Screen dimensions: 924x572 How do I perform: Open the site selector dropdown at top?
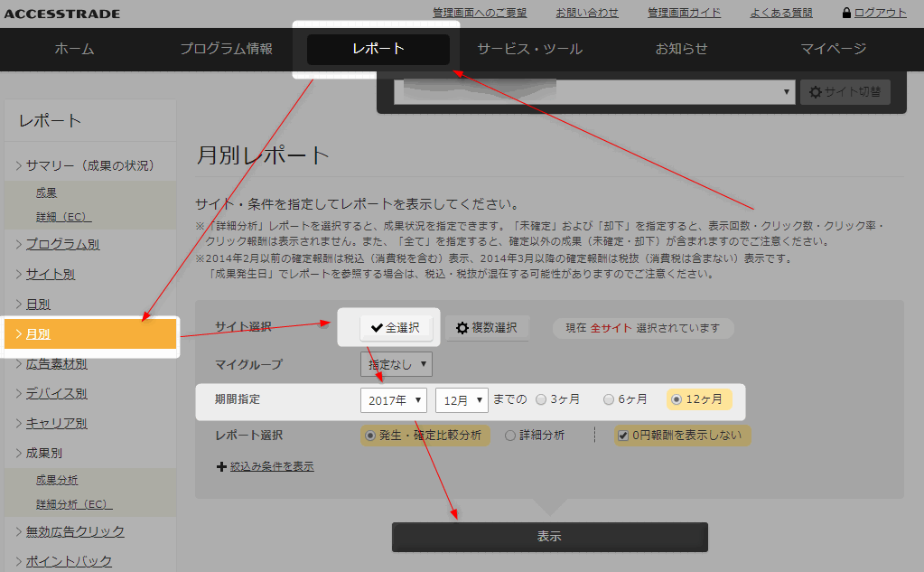594,92
